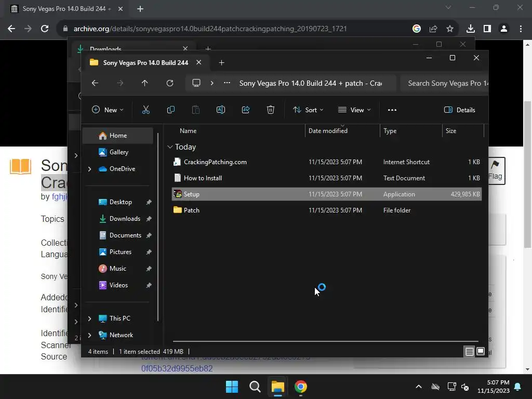
Task: Open the View dropdown menu
Action: (x=354, y=110)
